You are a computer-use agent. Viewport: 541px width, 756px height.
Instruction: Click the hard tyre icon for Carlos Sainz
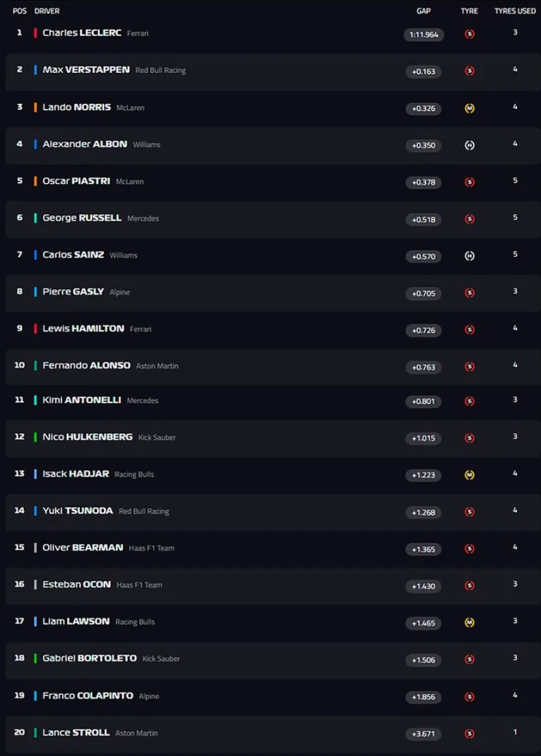pos(469,256)
